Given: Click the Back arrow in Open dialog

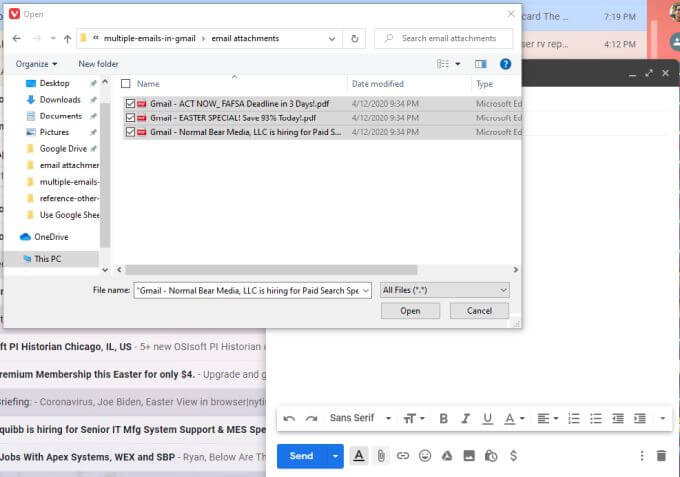Looking at the screenshot, I should coord(16,39).
